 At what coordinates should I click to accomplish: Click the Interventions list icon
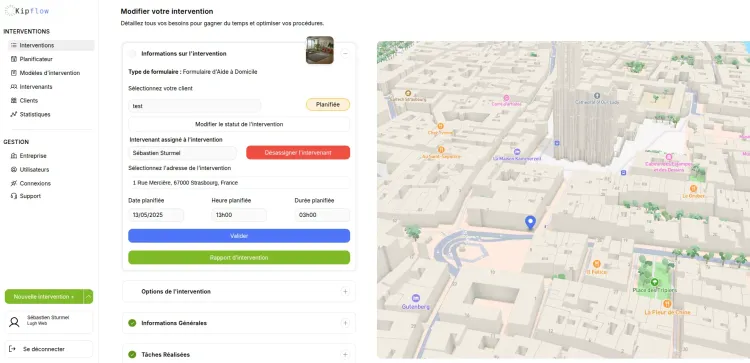pos(14,45)
